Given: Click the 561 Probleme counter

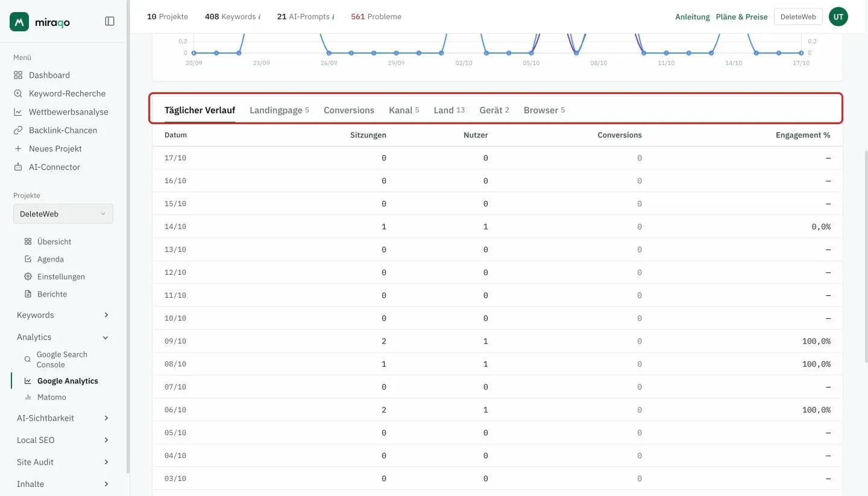Looking at the screenshot, I should click(x=376, y=17).
